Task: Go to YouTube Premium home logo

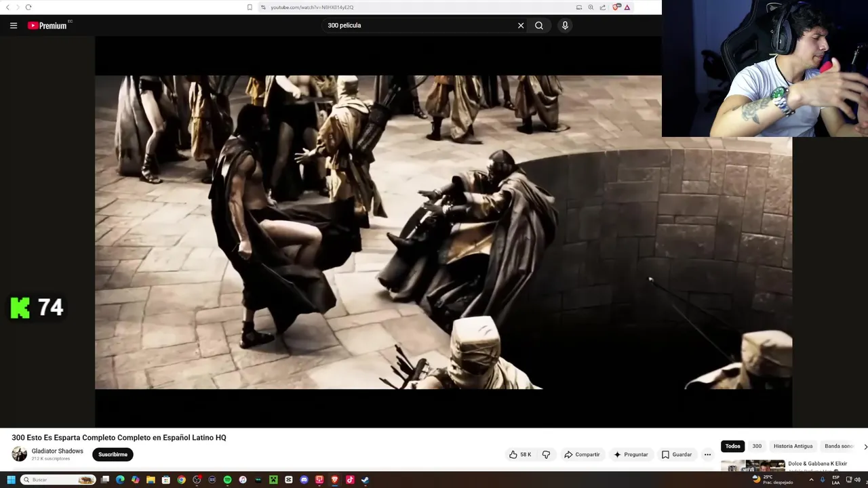Action: [x=47, y=26]
